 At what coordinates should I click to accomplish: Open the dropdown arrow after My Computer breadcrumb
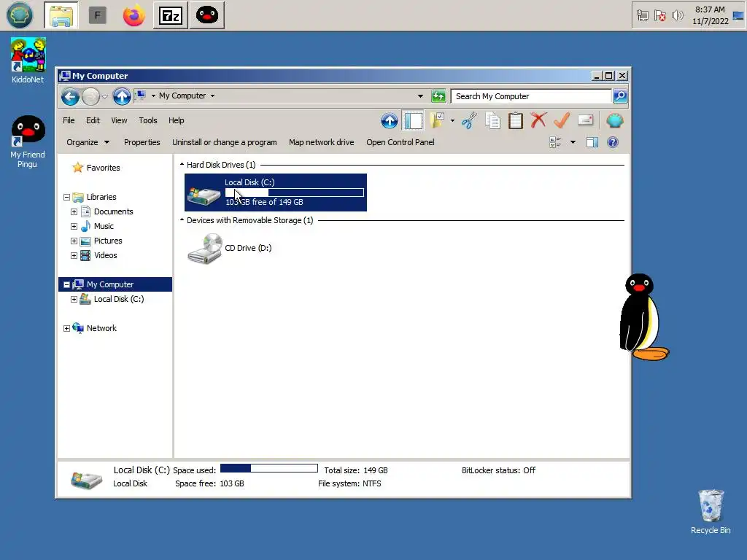212,96
